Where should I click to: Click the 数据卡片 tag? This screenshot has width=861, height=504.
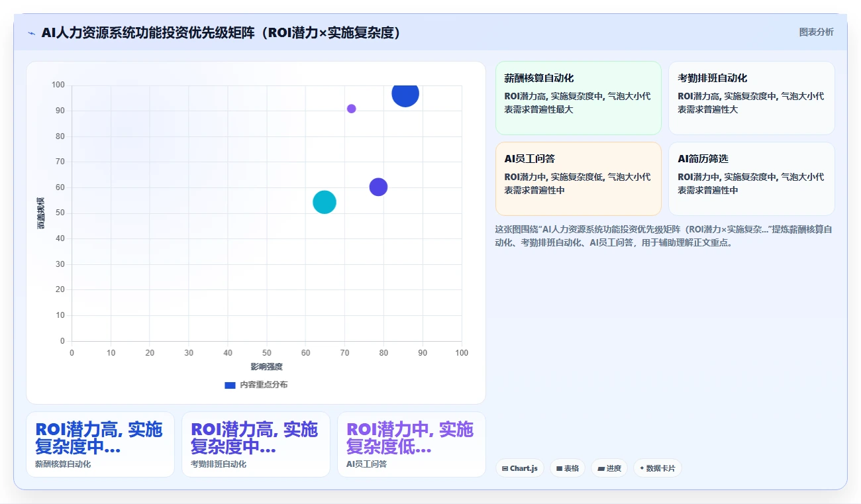(x=658, y=468)
